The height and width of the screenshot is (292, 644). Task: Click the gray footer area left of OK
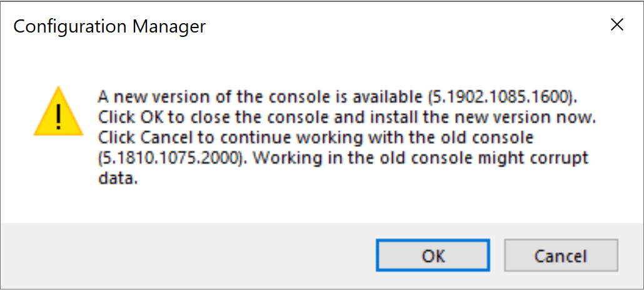tap(188, 256)
